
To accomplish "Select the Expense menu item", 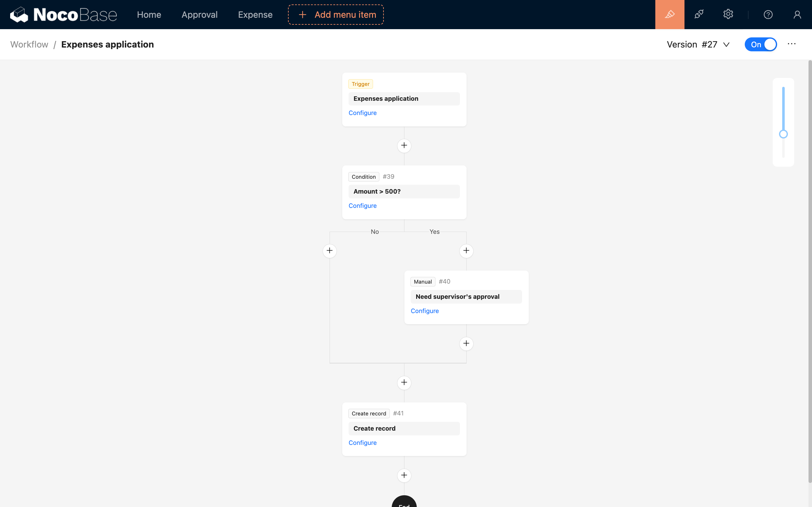I will tap(255, 15).
